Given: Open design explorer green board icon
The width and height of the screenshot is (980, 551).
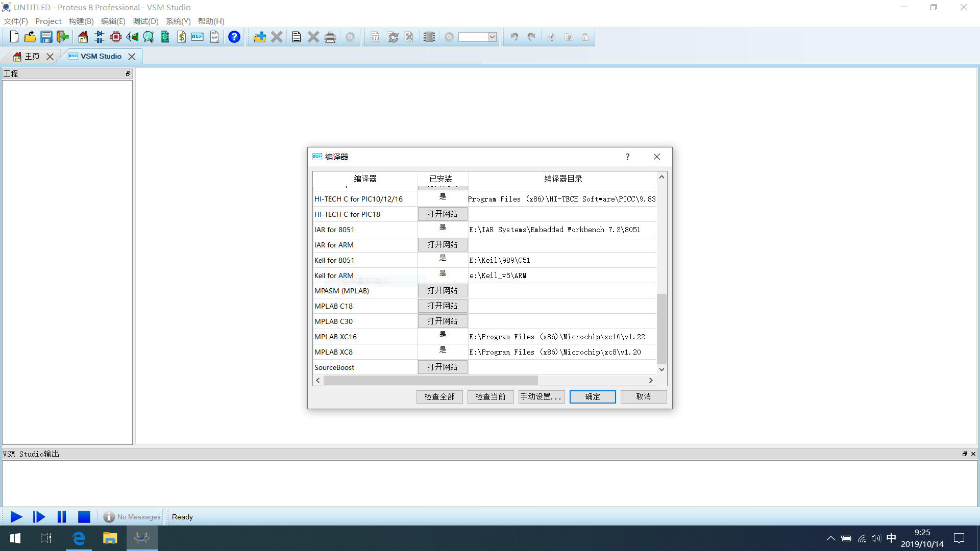Looking at the screenshot, I should [165, 37].
